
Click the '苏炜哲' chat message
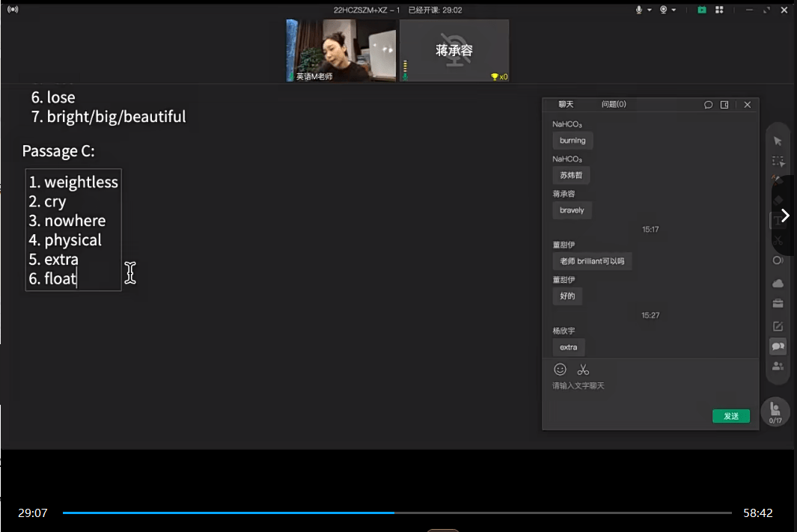point(571,175)
